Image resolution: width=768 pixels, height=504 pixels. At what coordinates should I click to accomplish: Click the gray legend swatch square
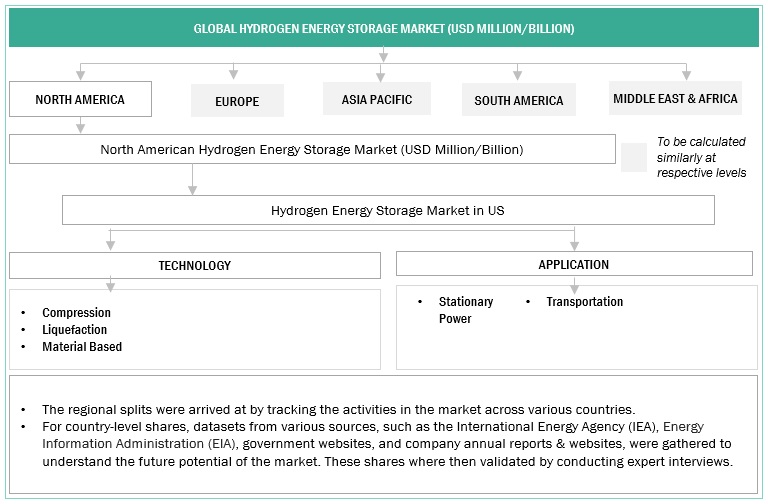(x=633, y=157)
